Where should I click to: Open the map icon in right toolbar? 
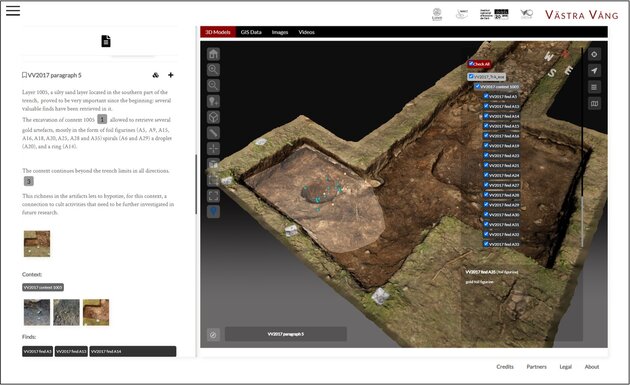pos(594,104)
